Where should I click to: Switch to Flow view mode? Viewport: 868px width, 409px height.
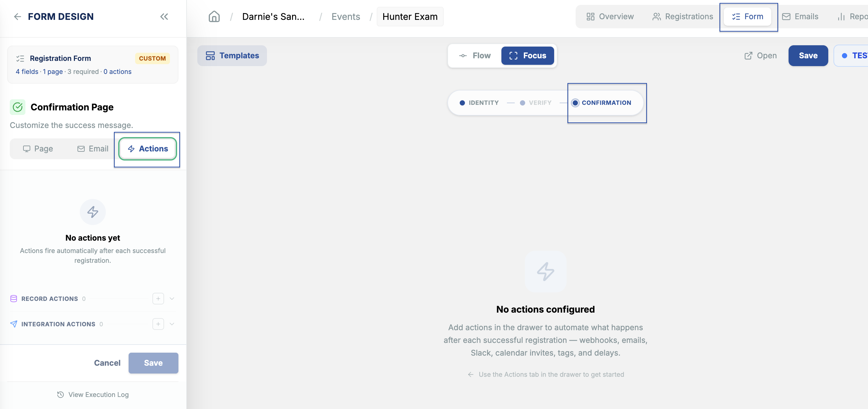click(x=475, y=56)
